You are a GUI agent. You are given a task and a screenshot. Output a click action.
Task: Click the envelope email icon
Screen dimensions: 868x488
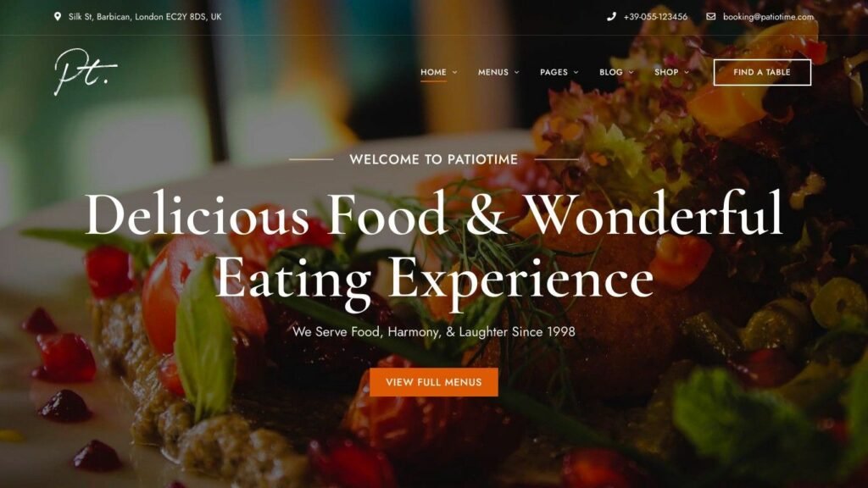click(711, 17)
